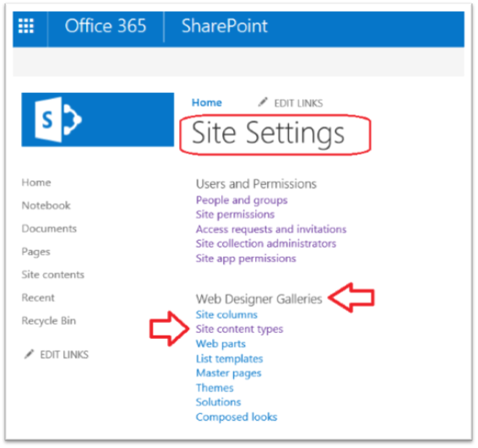Go to SharePoint in header bar
478x448 pixels.
pos(225,25)
